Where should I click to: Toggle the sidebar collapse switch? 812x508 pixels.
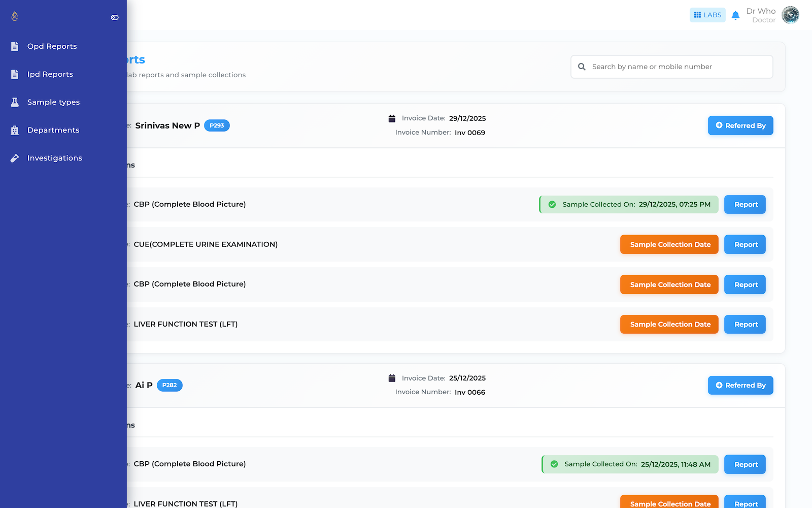(115, 17)
